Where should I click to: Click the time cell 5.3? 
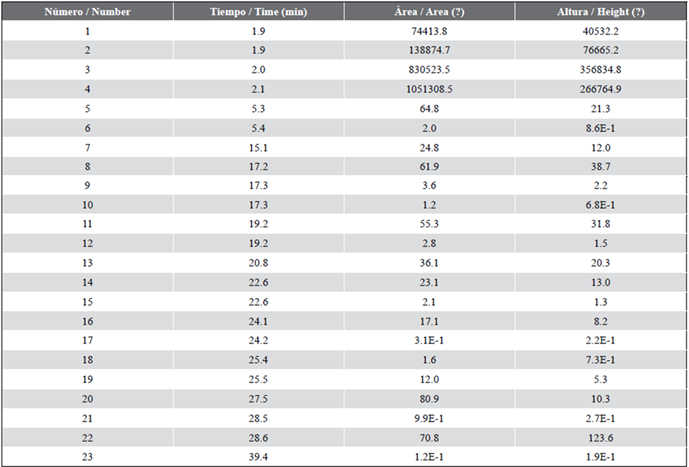point(258,108)
